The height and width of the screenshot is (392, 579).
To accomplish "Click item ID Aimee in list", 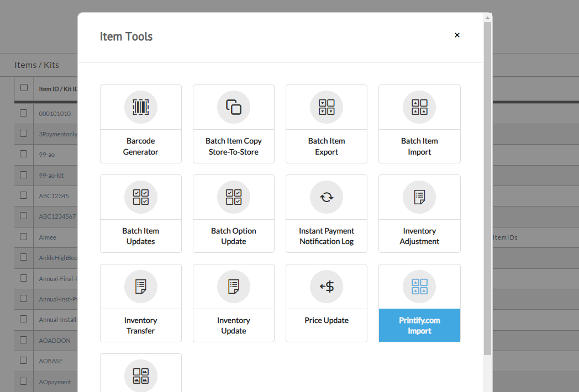I will (48, 237).
